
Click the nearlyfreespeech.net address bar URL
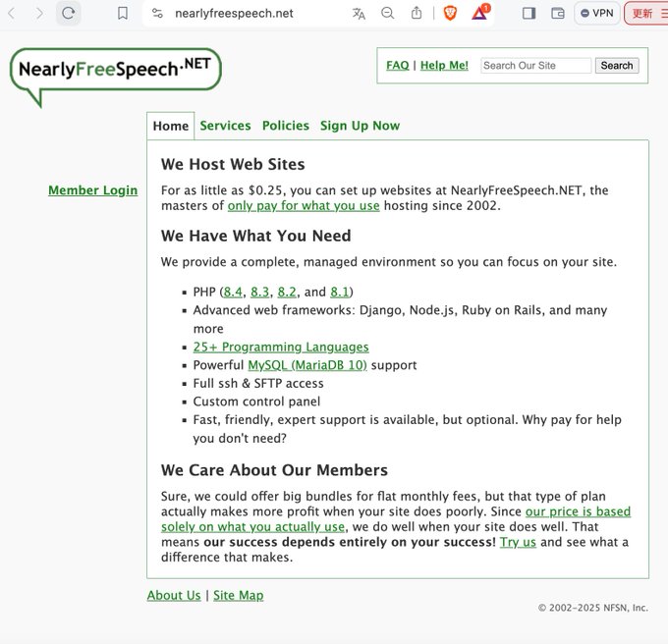tap(234, 14)
